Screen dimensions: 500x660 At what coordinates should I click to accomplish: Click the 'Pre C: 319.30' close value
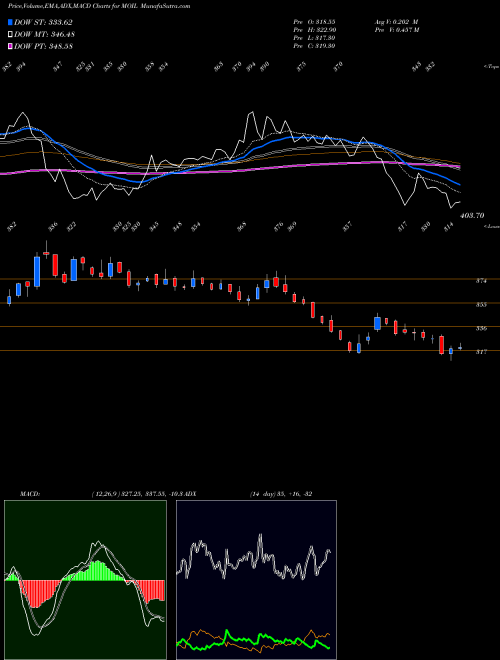click(x=314, y=46)
